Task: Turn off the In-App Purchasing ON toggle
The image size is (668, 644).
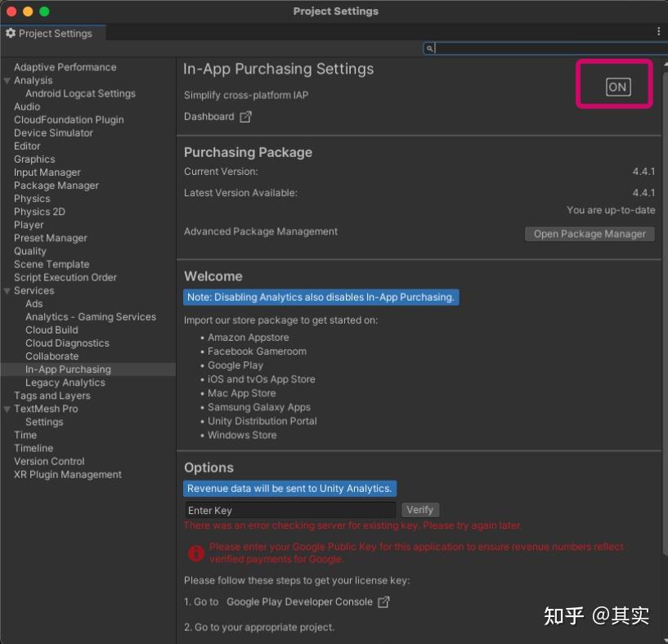Action: pos(616,85)
